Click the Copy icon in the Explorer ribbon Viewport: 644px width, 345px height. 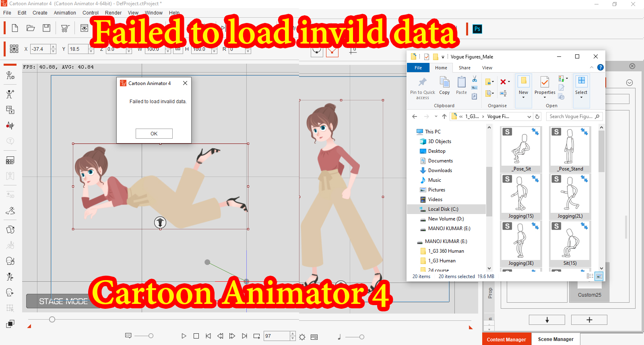(444, 85)
